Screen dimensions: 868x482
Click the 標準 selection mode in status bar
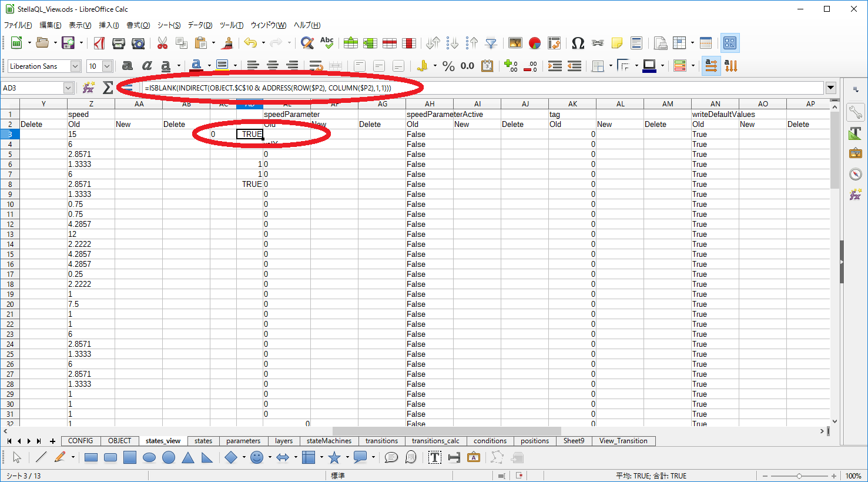pos(337,476)
